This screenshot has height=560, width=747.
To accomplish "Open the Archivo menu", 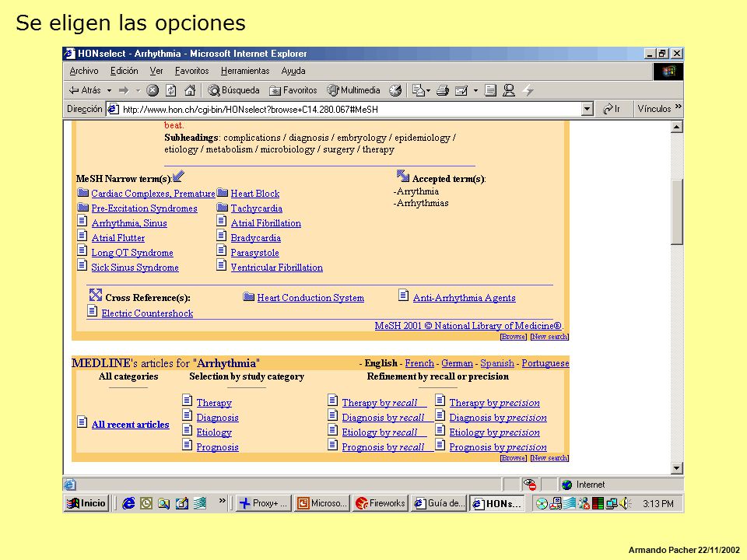I will pyautogui.click(x=84, y=71).
